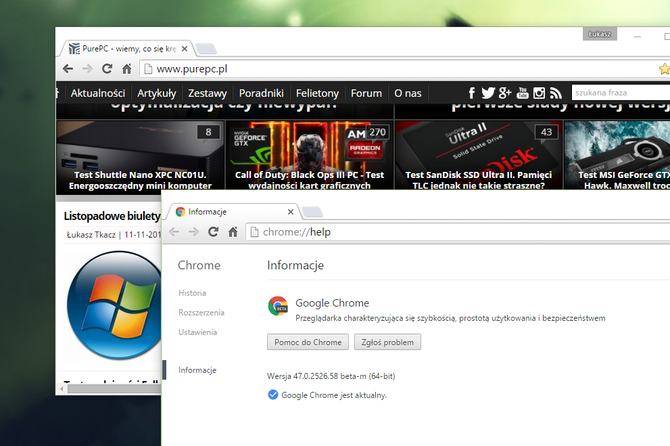The image size is (670, 446).
Task: Open MSI GeForce GTX Hawk test thumbnail
Action: [617, 155]
